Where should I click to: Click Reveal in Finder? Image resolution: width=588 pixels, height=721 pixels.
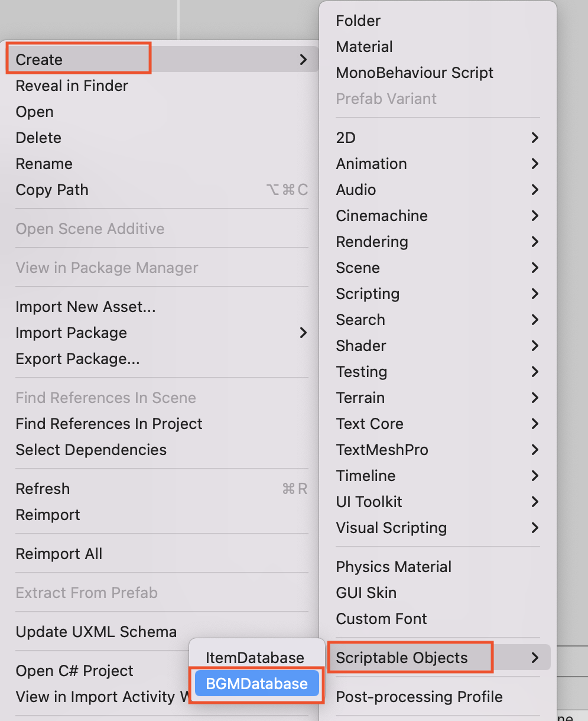tap(72, 86)
